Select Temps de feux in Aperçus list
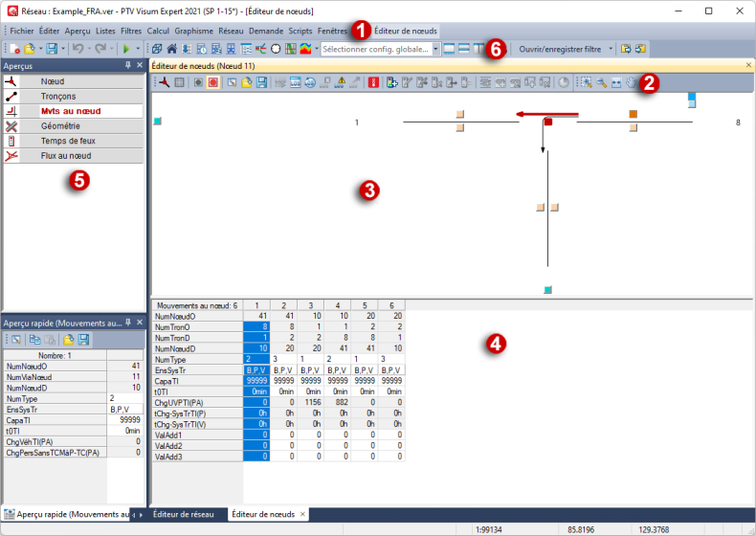This screenshot has height=536, width=756. pos(65,140)
